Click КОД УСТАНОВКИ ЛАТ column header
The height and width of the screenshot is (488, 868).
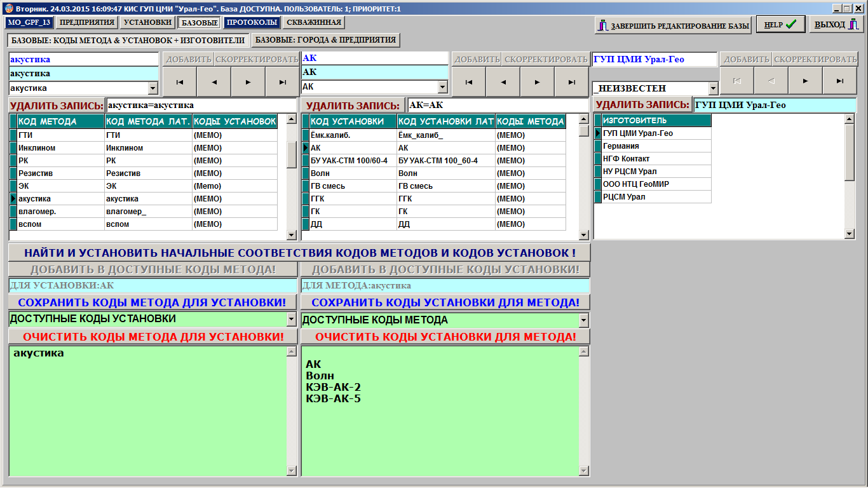click(x=446, y=121)
